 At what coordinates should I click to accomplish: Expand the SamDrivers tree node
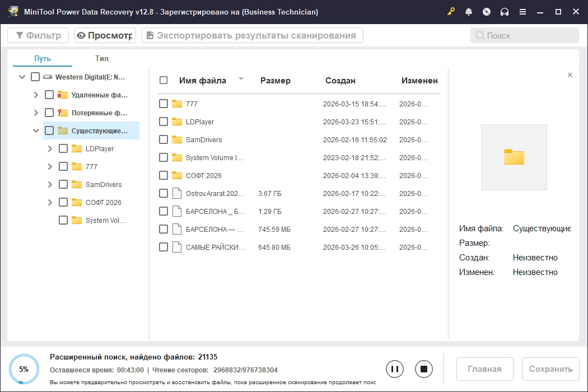click(x=50, y=185)
